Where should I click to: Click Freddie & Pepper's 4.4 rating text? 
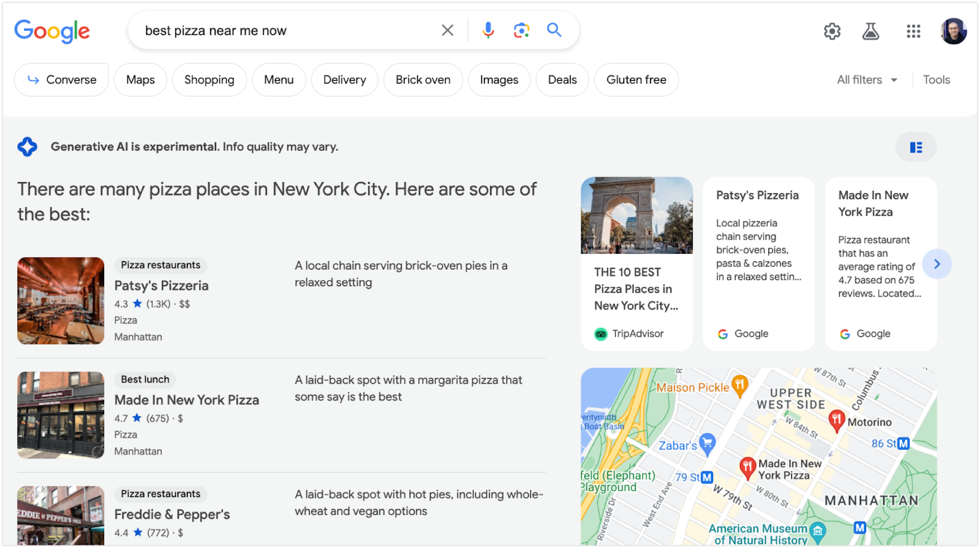click(149, 533)
